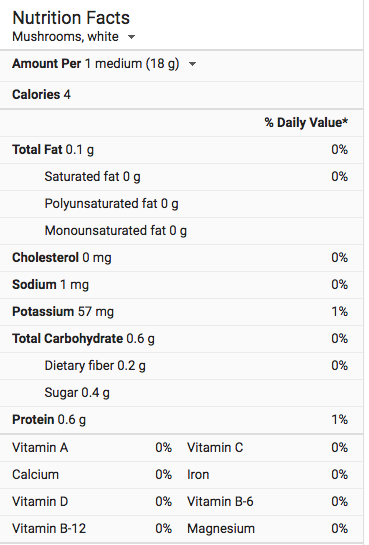Viewport: 369px width, 545px height.
Task: Click the Cholesterol 0 mg row
Action: [181, 258]
